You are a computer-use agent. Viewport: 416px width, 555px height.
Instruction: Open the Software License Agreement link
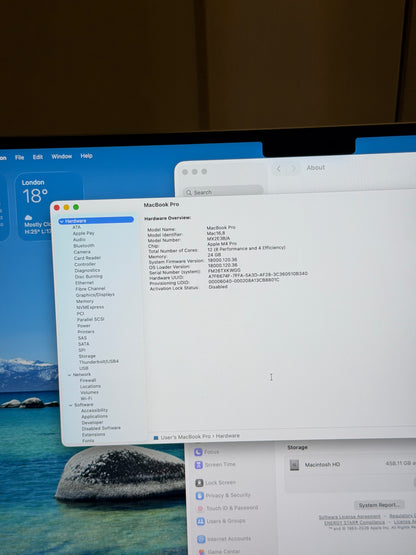pos(349,517)
